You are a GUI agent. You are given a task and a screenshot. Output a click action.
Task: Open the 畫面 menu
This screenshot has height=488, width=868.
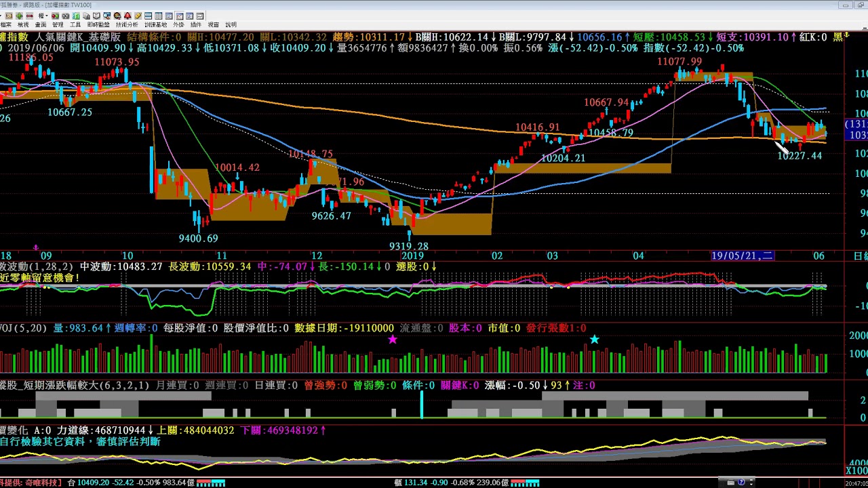pos(41,24)
